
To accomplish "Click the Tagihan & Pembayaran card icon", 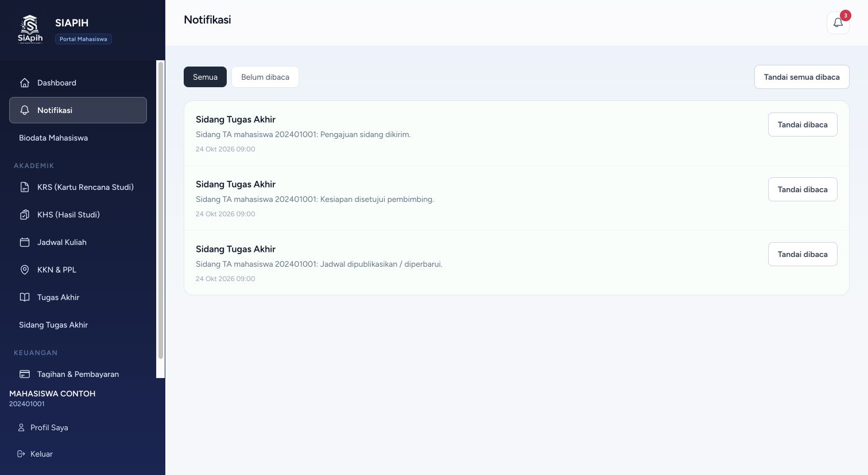I will click(x=25, y=374).
